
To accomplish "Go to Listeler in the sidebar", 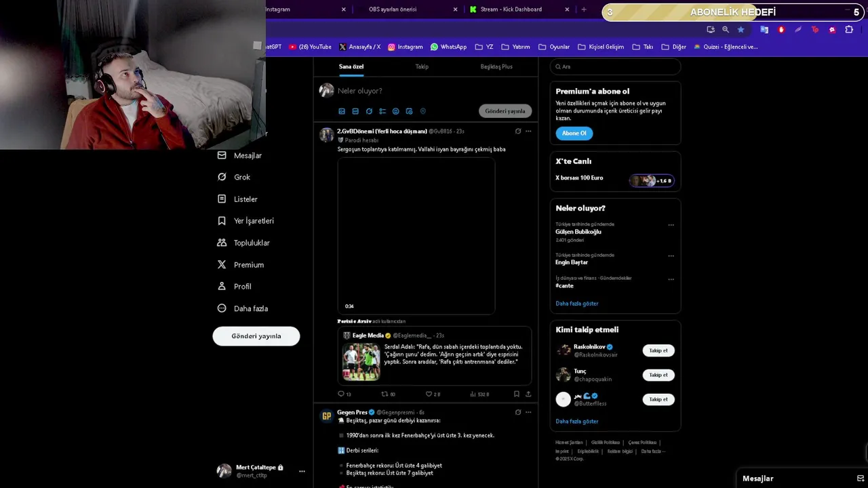I will coord(237,199).
